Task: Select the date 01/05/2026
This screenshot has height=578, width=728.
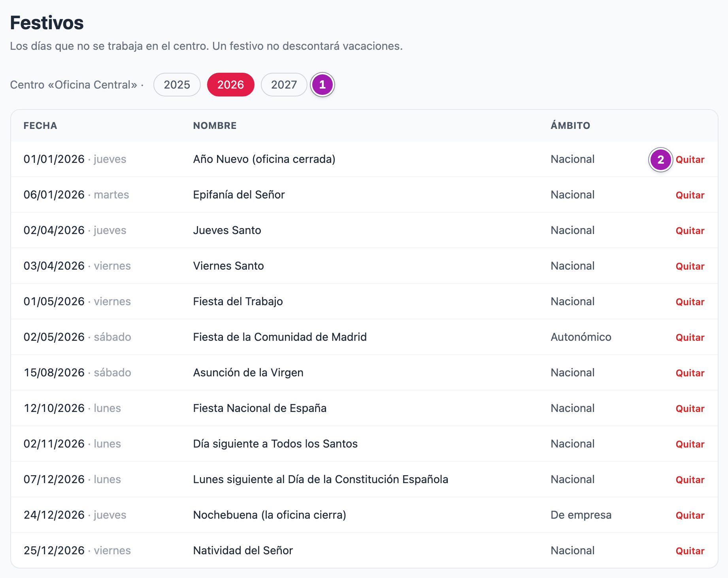Action: (54, 301)
